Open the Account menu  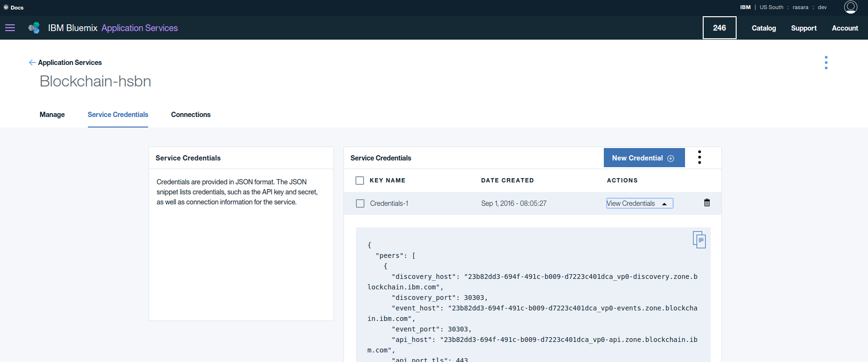click(x=845, y=28)
